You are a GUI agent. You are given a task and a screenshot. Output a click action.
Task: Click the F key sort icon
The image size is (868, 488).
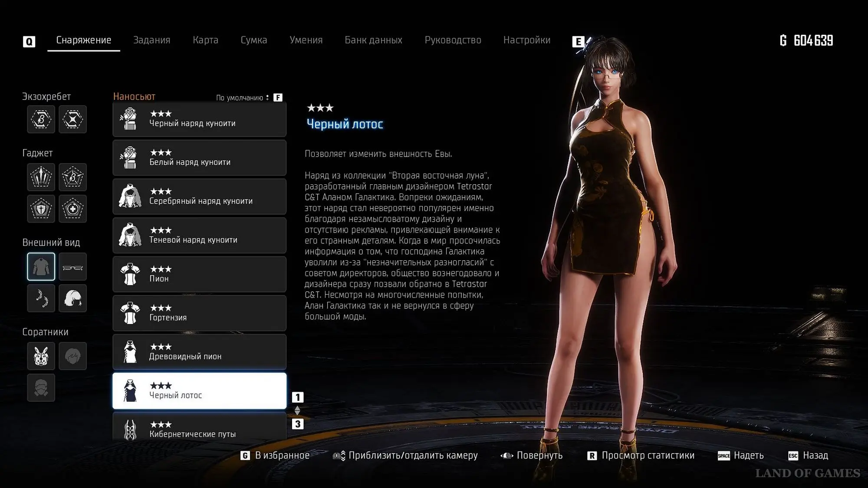pyautogui.click(x=278, y=98)
